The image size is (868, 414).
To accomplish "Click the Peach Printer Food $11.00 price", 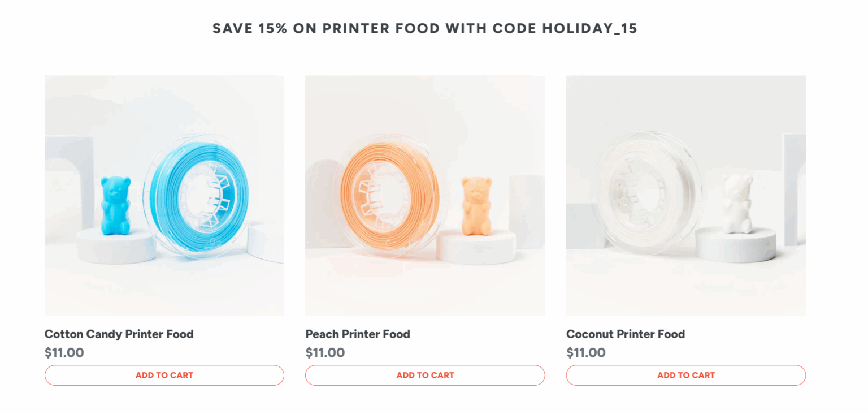I will coord(325,353).
